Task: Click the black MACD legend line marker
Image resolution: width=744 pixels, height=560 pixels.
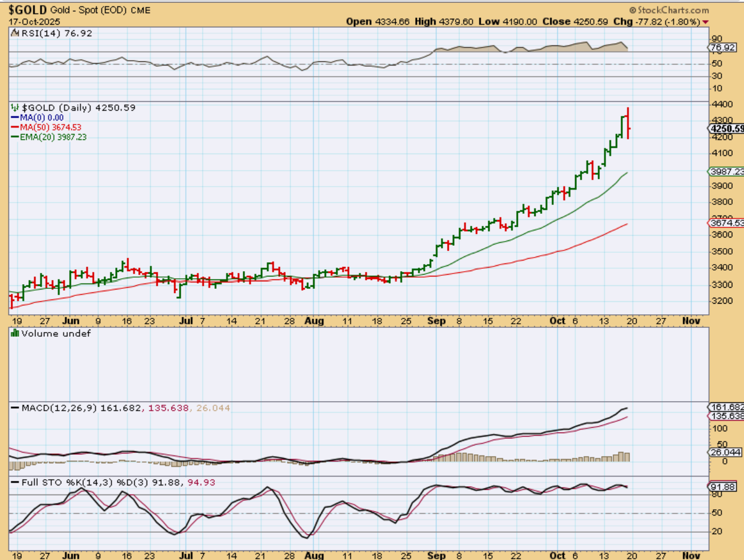Action: (x=15, y=408)
